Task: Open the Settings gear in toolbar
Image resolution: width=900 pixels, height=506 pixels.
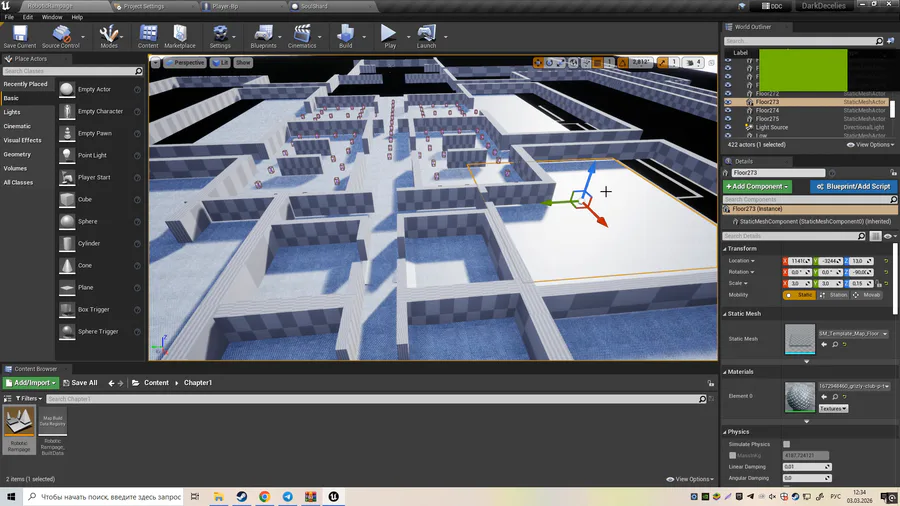Action: point(220,37)
